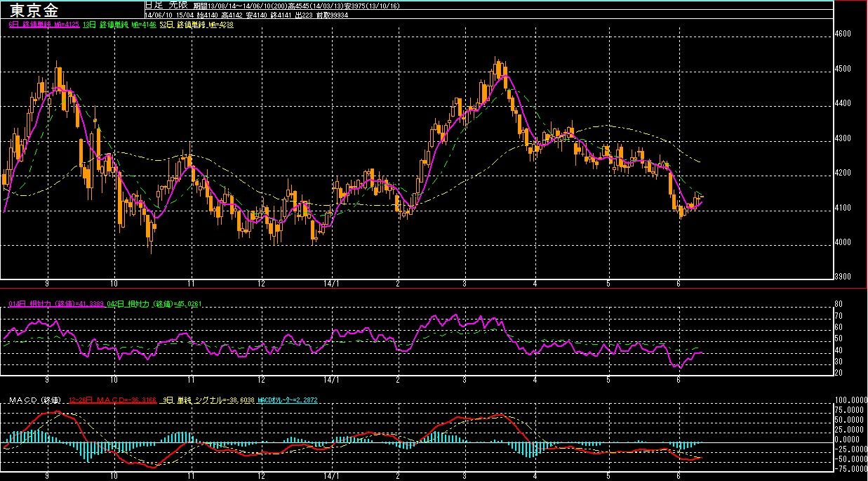
Task: Click the volume figure 出223
Action: pyautogui.click(x=302, y=14)
